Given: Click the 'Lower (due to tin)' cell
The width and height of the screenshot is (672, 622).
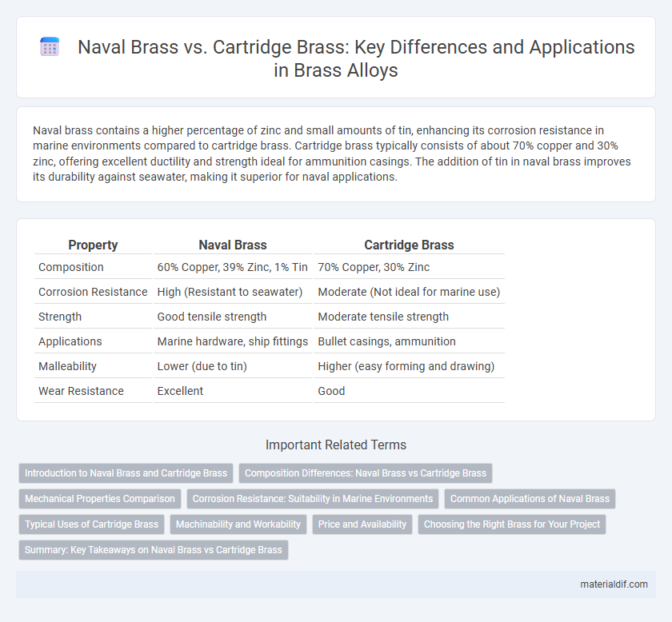Looking at the screenshot, I should click(x=233, y=366).
